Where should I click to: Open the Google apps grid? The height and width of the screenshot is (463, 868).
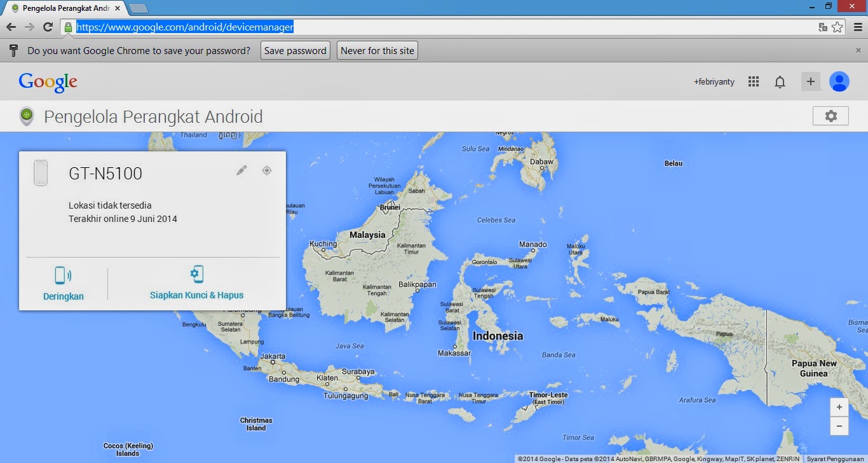754,81
